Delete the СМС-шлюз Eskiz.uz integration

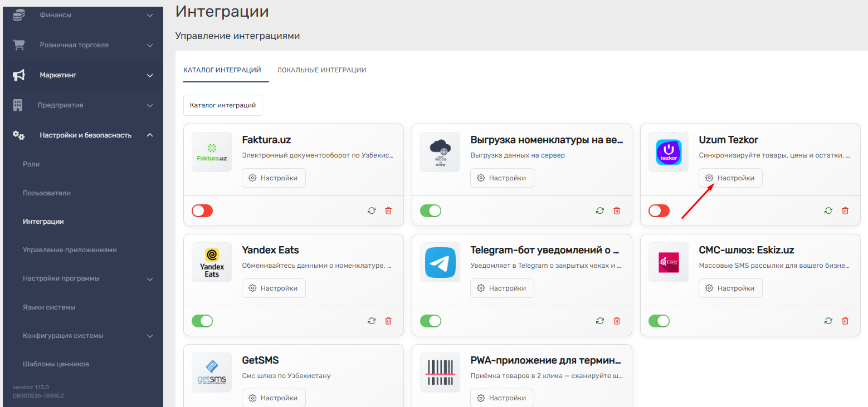pos(845,321)
